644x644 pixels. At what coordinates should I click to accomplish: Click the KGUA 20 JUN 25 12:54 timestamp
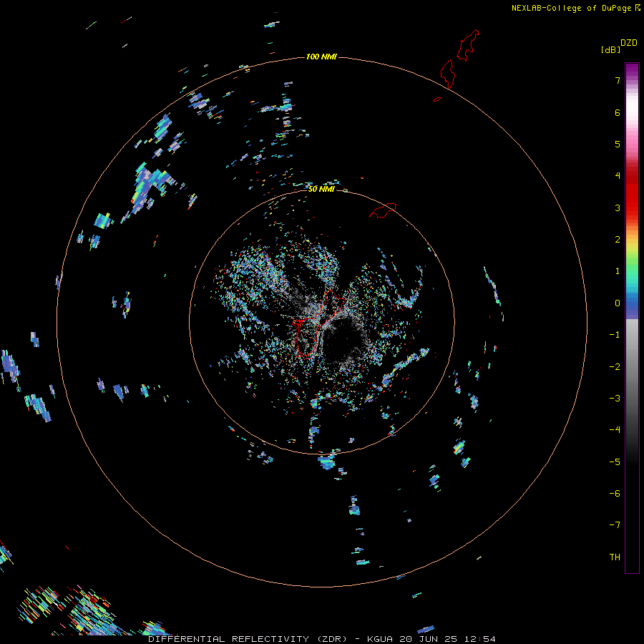431,639
